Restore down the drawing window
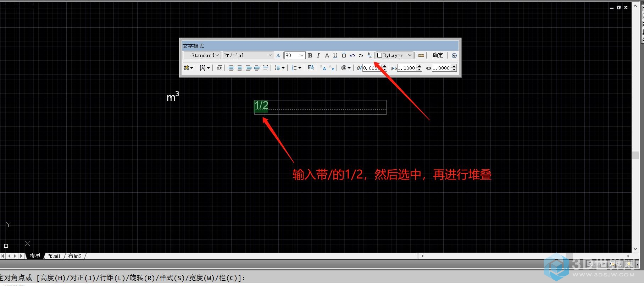Image resolution: width=644 pixels, height=286 pixels. 619,7
